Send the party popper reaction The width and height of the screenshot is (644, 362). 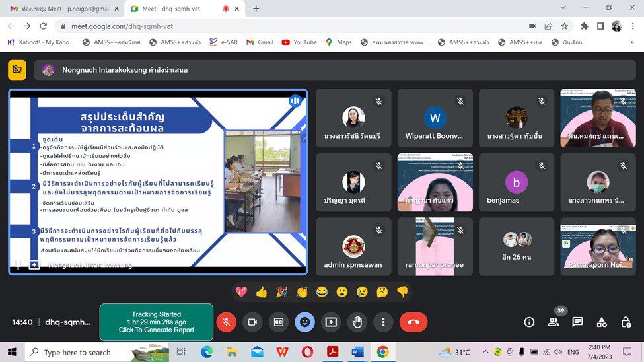[x=282, y=292]
